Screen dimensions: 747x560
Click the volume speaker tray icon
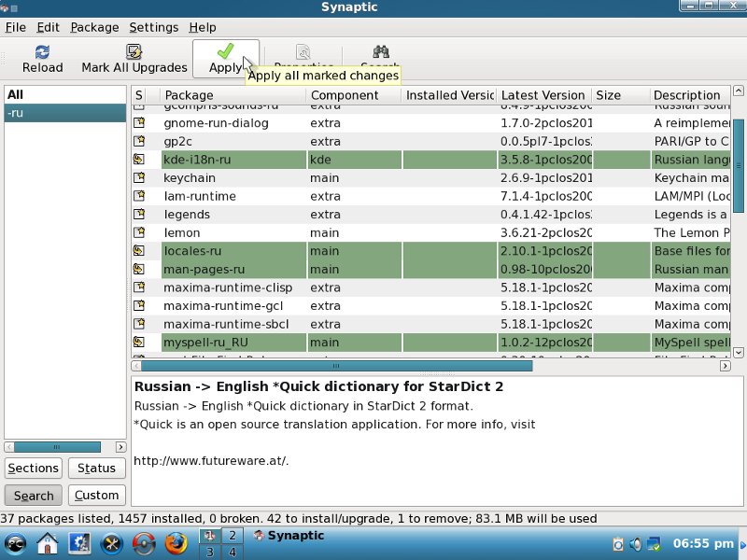pos(635,543)
